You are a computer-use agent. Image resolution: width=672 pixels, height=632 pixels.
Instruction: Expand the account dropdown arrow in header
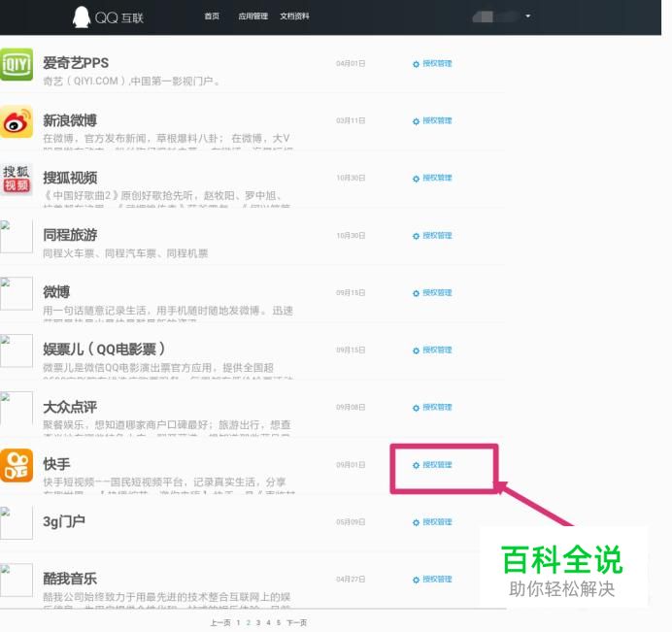[x=528, y=17]
